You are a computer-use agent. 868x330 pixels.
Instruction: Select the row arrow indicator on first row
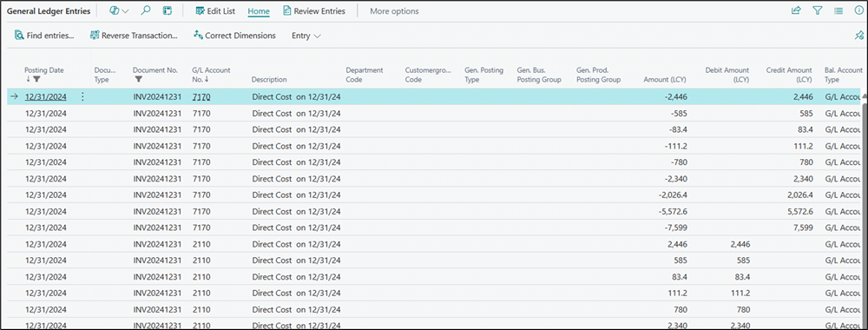pos(15,97)
